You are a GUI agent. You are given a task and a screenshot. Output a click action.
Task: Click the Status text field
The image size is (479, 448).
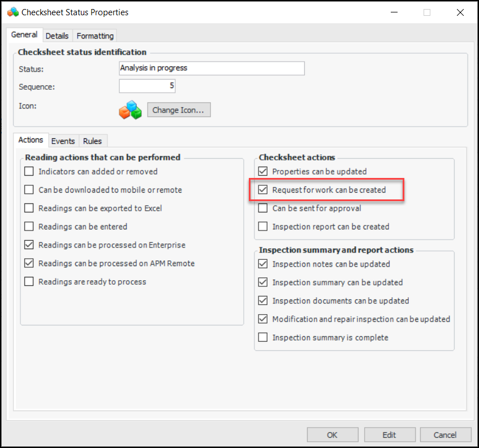click(212, 68)
